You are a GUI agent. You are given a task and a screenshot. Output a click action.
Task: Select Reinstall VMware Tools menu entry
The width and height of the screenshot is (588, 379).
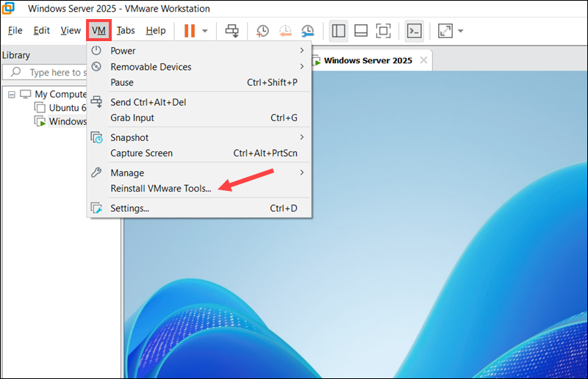[x=160, y=189]
